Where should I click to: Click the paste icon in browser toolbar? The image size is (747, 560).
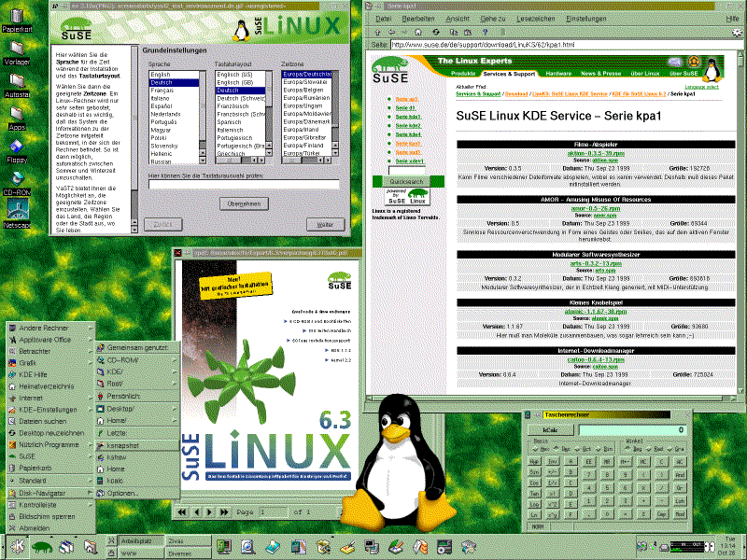[x=468, y=33]
